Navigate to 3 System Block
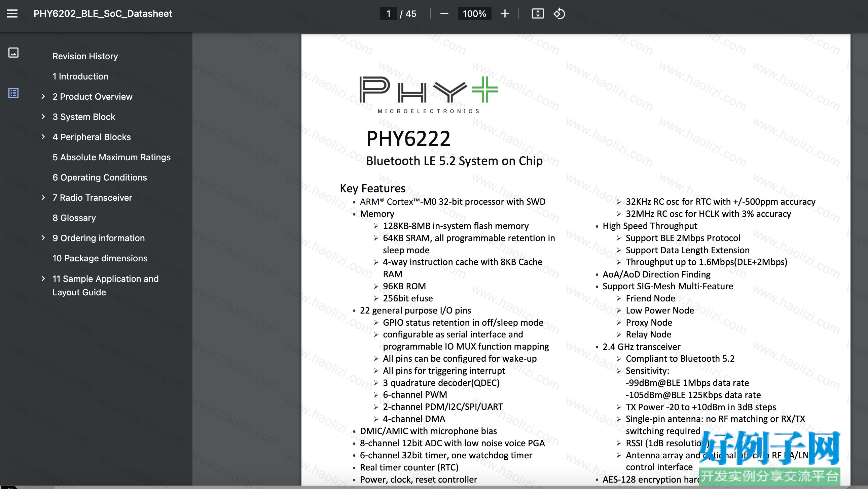 click(84, 117)
